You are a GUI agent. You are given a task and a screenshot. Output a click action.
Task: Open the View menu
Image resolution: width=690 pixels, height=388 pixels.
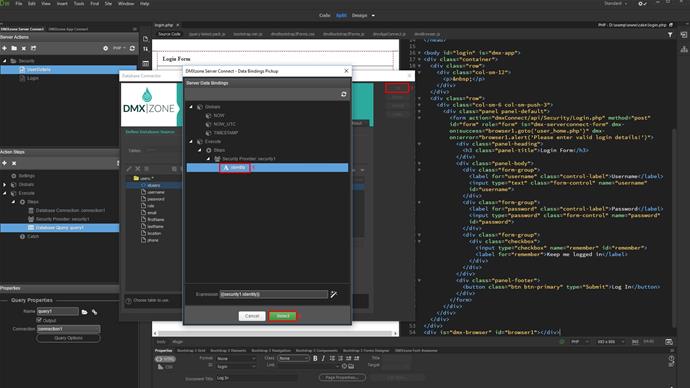click(46, 4)
